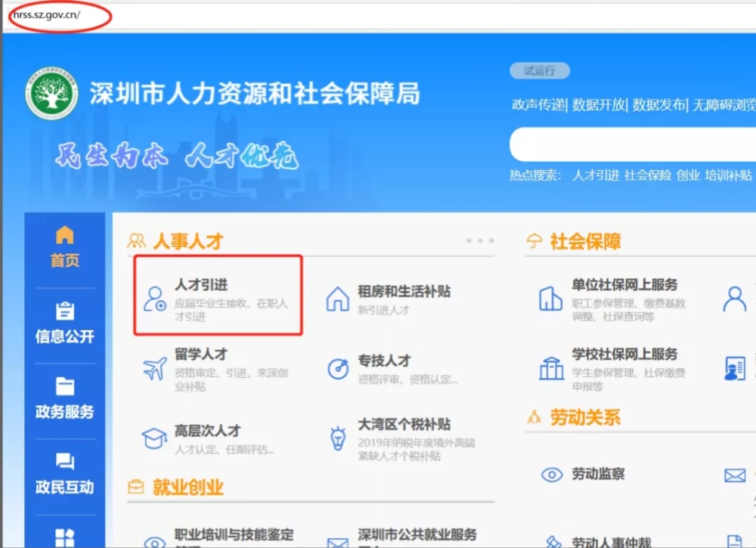Select the 专技人才 target icon
756x548 pixels.
point(338,369)
